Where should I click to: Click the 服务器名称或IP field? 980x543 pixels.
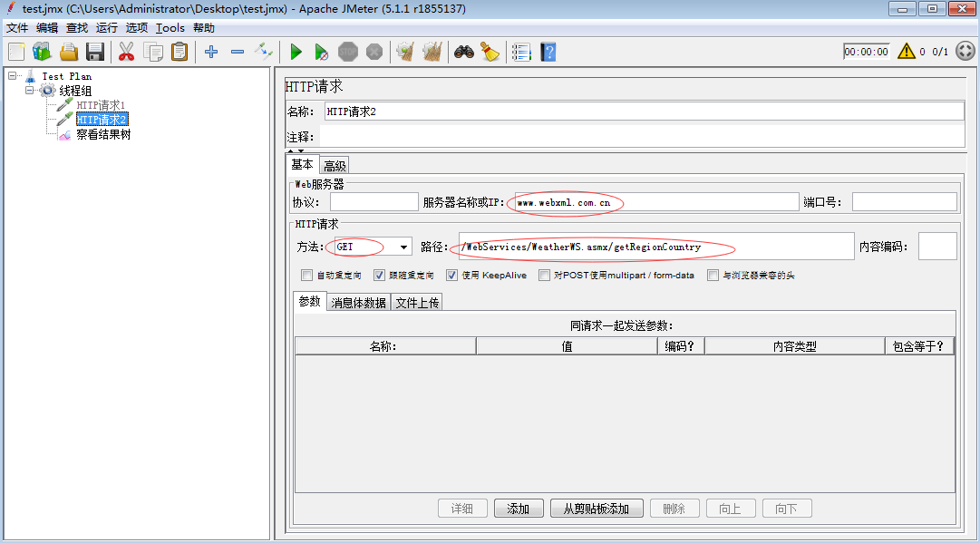655,202
